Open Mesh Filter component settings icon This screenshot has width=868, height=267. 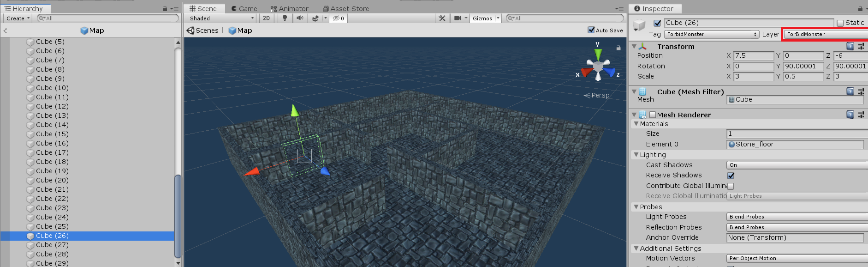point(861,91)
